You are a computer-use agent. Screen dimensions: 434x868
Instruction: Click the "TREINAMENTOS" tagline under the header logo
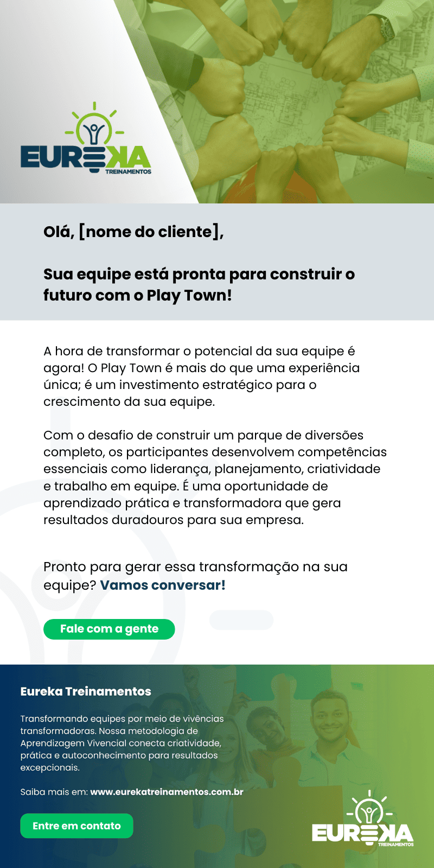click(x=128, y=171)
